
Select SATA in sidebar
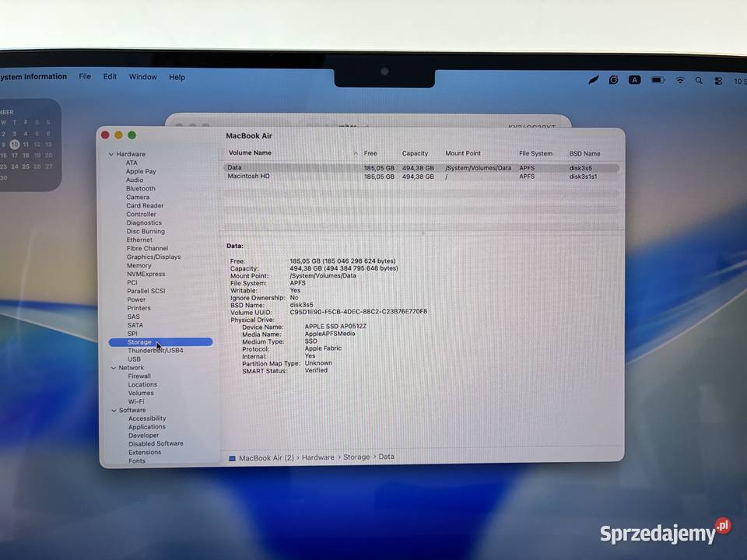click(135, 325)
